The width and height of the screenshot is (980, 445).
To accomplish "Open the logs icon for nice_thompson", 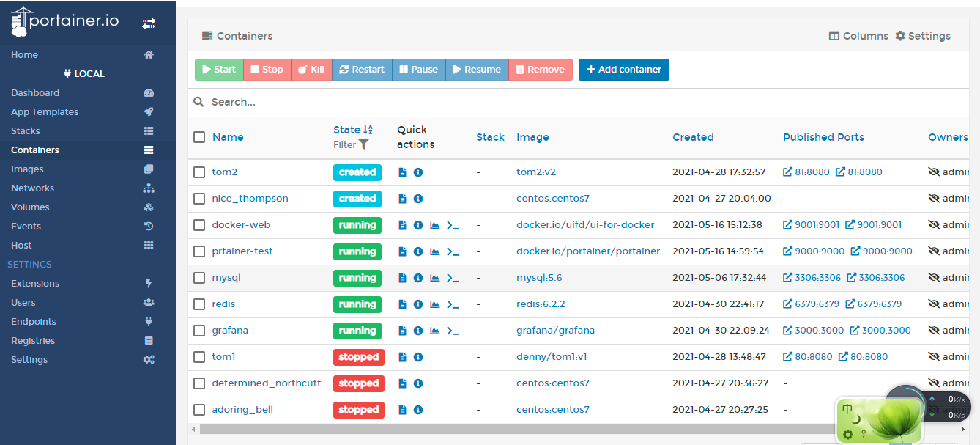I will 402,199.
